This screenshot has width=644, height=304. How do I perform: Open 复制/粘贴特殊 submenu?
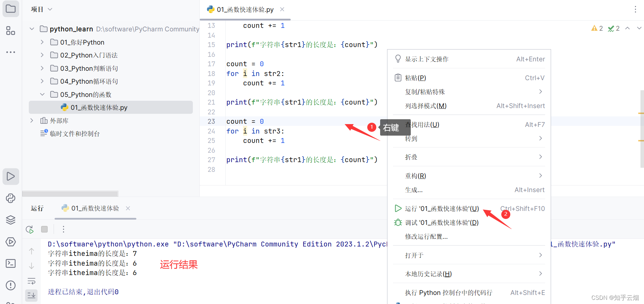click(469, 92)
